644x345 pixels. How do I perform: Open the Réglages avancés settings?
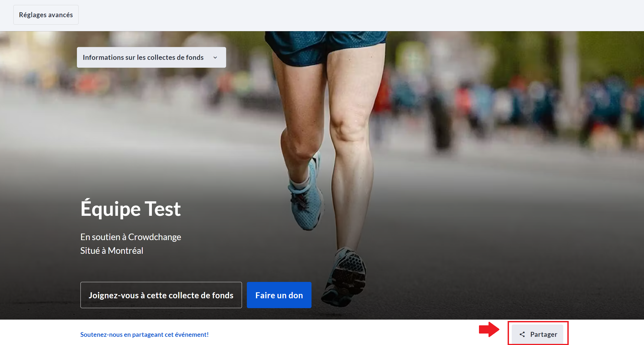(46, 15)
